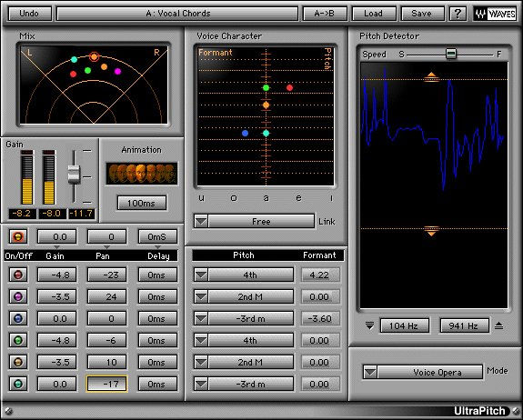Screen dimensions: 523x420
Task: Toggle the green voice on/off button
Action: [x=18, y=340]
